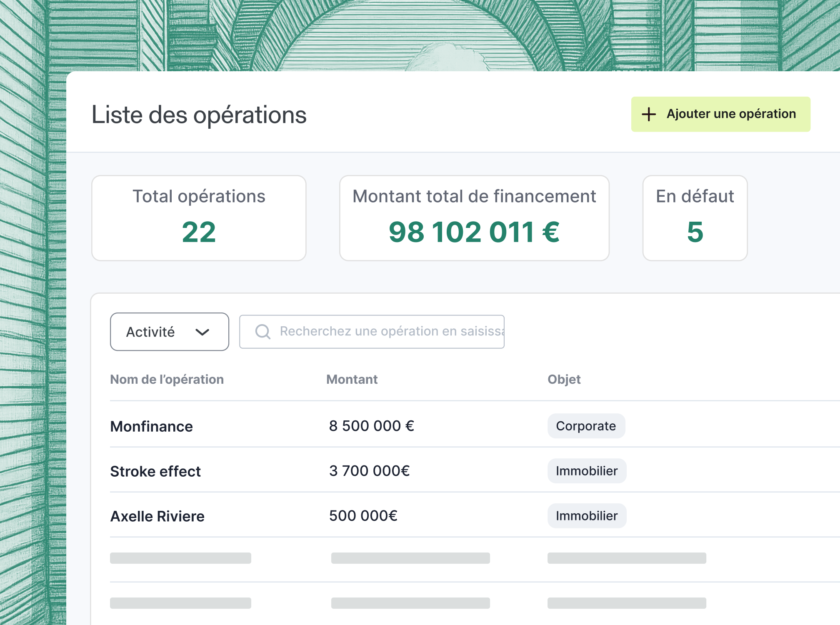Select the Axelle Riviere operation

click(157, 516)
